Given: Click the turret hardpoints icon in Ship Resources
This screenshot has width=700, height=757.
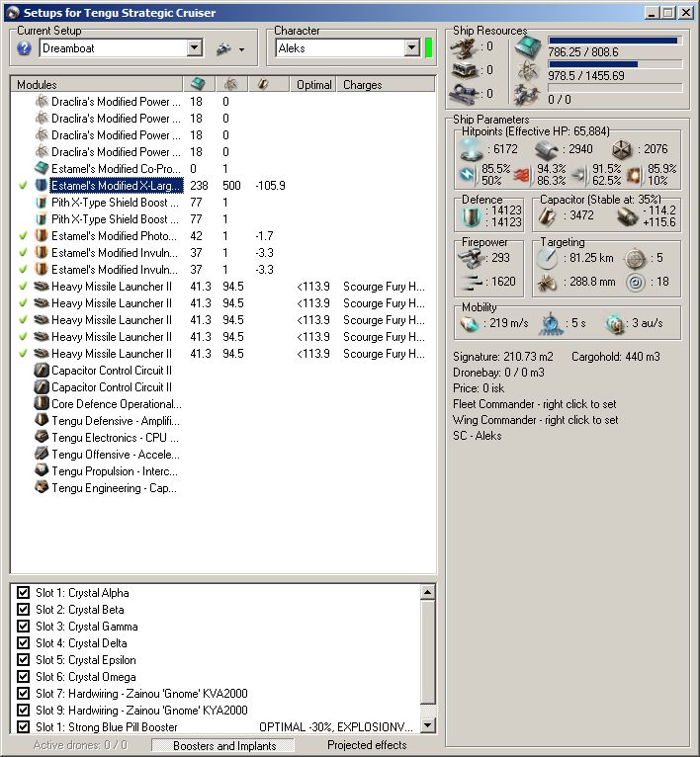Looking at the screenshot, I should (x=464, y=46).
